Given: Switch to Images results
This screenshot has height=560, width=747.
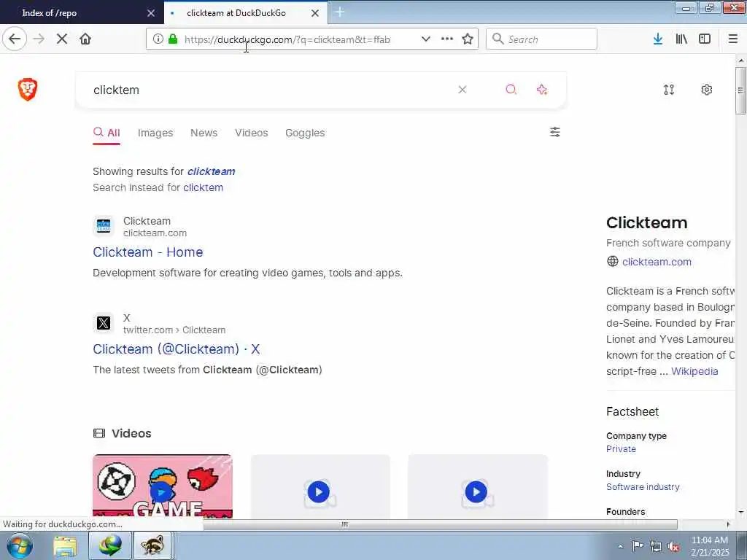Looking at the screenshot, I should 155,133.
